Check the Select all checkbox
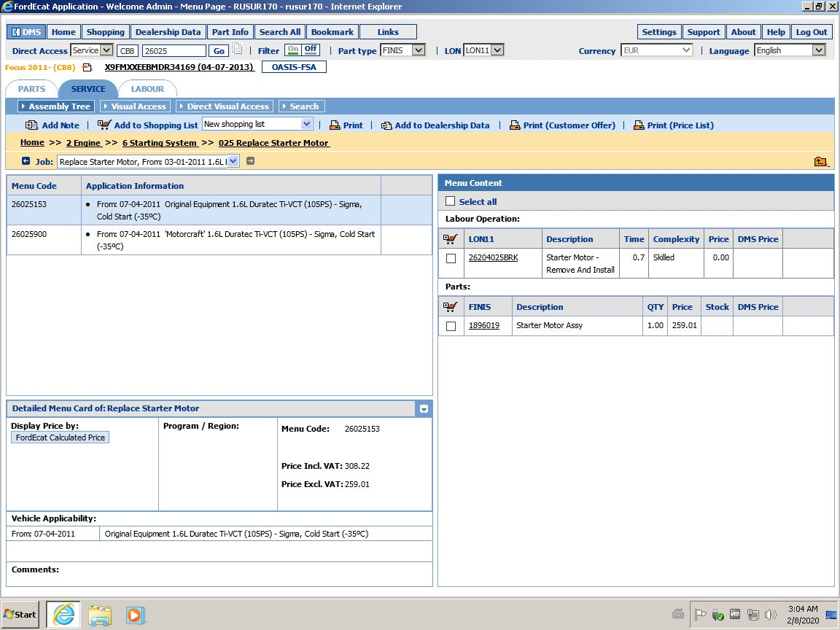The width and height of the screenshot is (840, 630). [450, 201]
